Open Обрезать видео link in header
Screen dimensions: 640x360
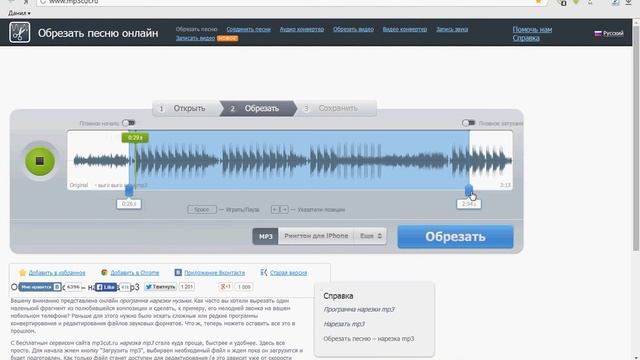click(353, 29)
